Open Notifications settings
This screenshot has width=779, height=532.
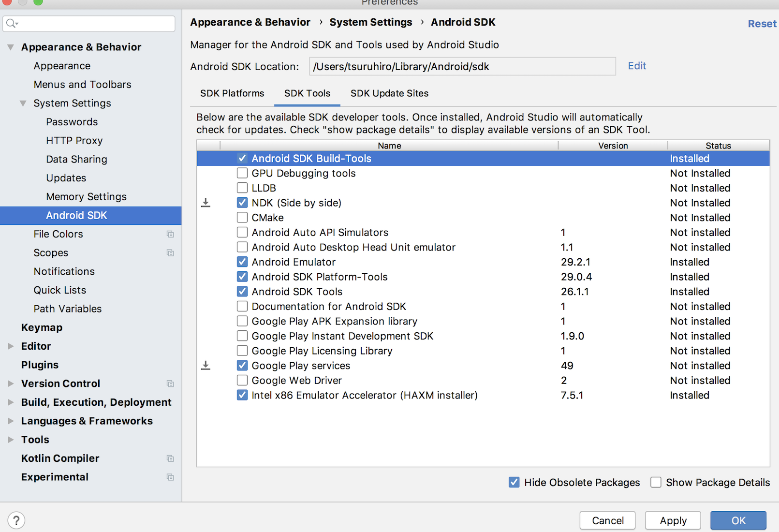click(x=64, y=272)
